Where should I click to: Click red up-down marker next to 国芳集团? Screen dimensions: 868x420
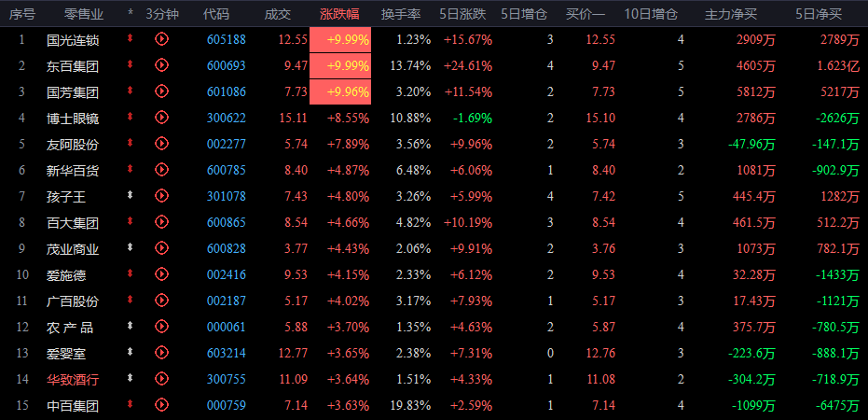pos(131,91)
